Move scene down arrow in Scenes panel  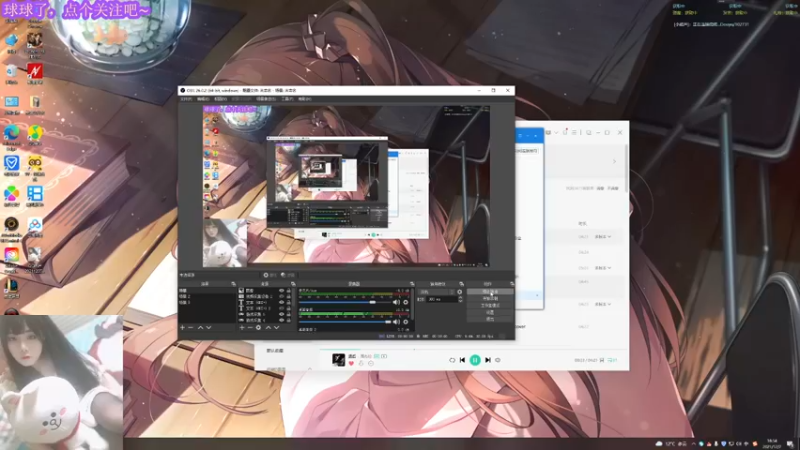click(209, 328)
